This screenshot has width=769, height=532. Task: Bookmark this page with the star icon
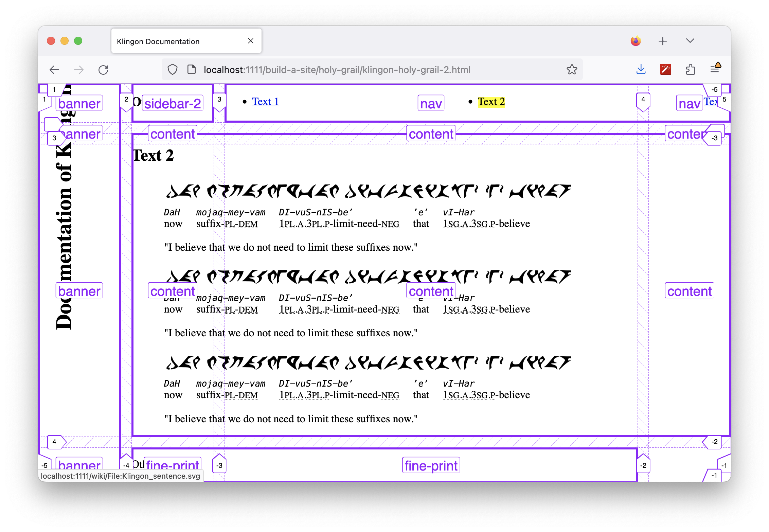pyautogui.click(x=572, y=70)
